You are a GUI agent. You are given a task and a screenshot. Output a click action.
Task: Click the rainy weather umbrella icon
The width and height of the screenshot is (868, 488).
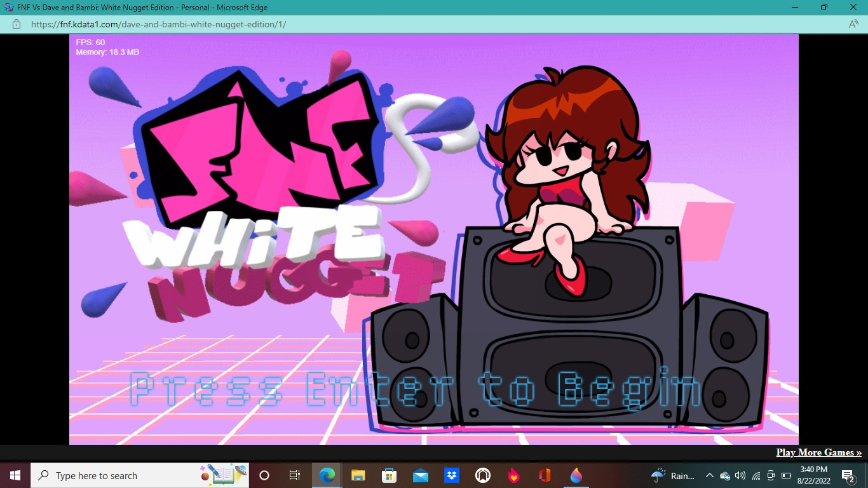tap(656, 475)
